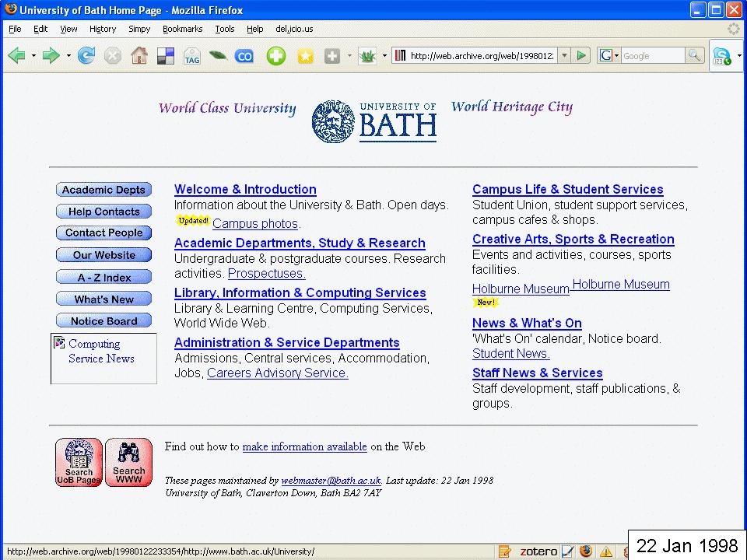This screenshot has height=560, width=747.
Task: Click the Search WWW binoculars icon
Action: (x=128, y=462)
